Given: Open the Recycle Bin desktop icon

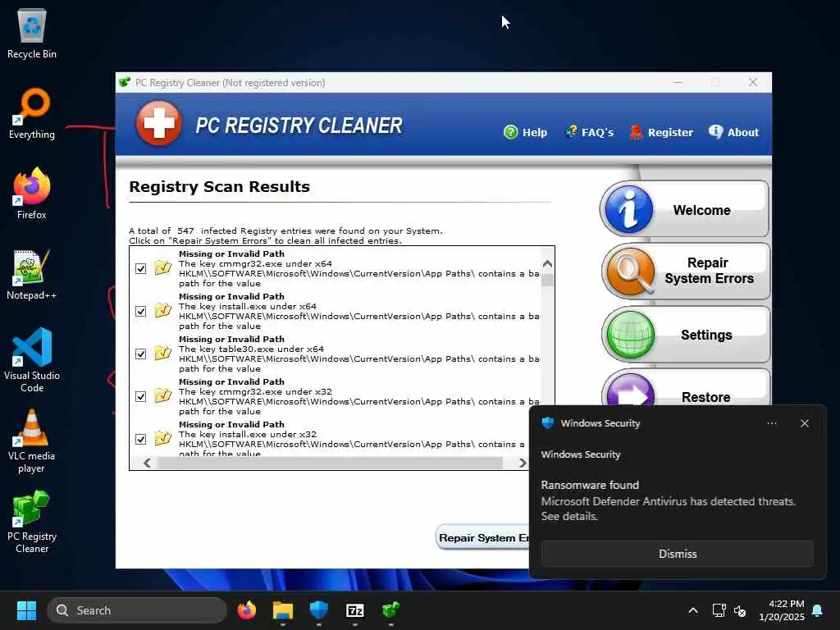Looking at the screenshot, I should tap(32, 34).
